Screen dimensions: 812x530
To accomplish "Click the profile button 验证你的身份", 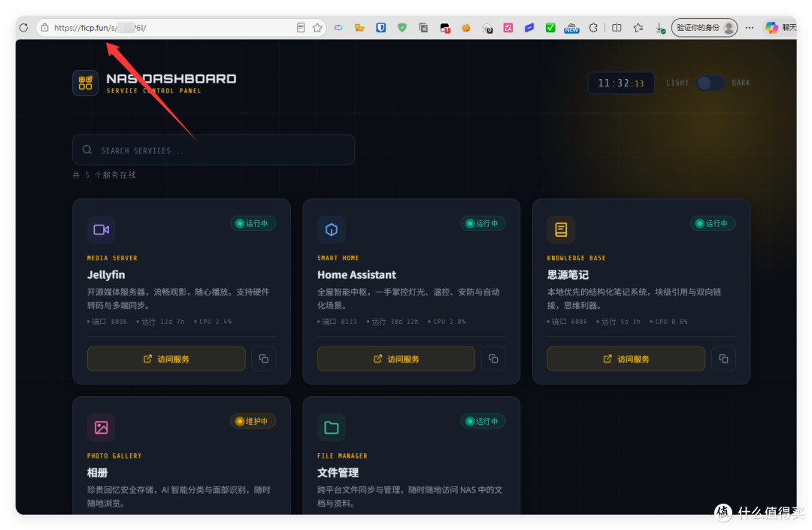I will click(x=704, y=28).
